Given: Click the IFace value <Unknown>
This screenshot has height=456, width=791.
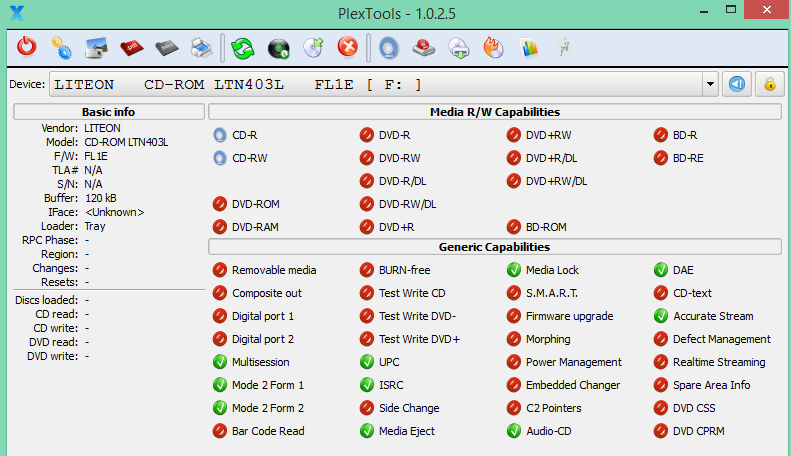Looking at the screenshot, I should click(x=115, y=212).
